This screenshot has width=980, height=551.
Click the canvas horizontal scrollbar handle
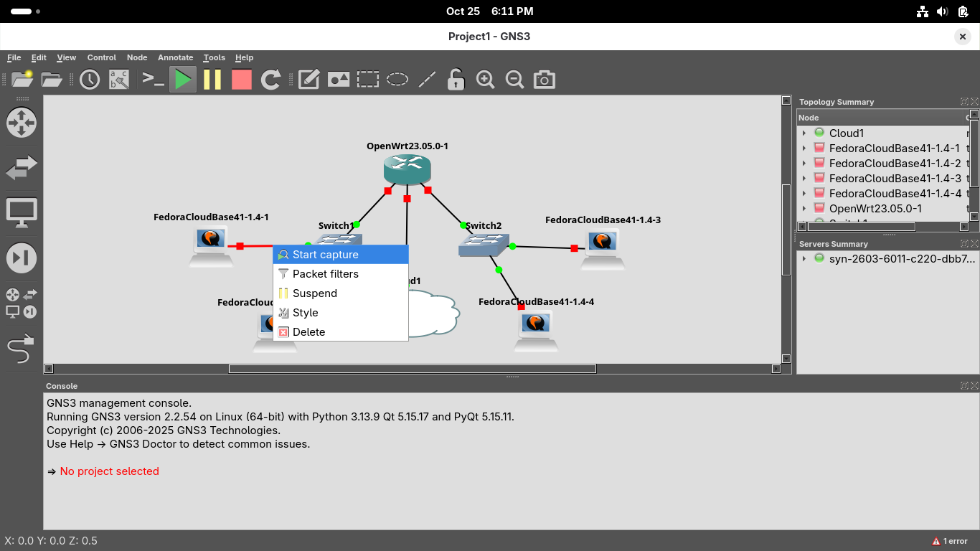(412, 369)
